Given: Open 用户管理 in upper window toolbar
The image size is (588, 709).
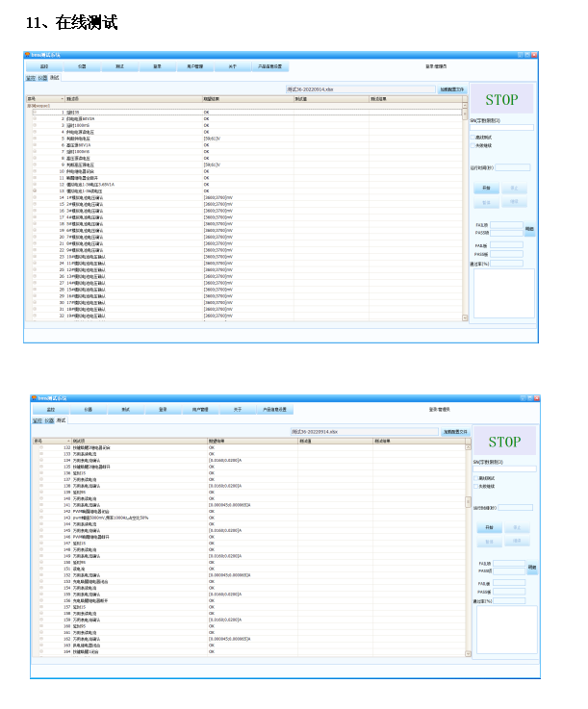Looking at the screenshot, I should [194, 66].
